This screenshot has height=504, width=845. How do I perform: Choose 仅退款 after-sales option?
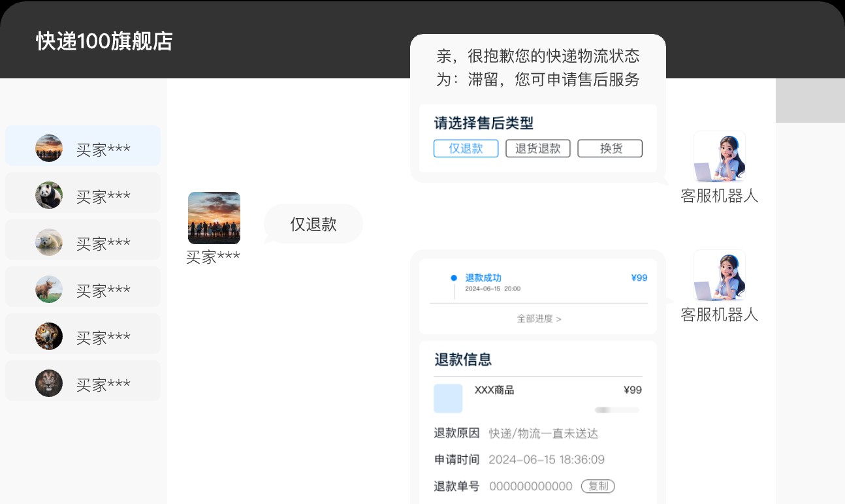(x=466, y=148)
